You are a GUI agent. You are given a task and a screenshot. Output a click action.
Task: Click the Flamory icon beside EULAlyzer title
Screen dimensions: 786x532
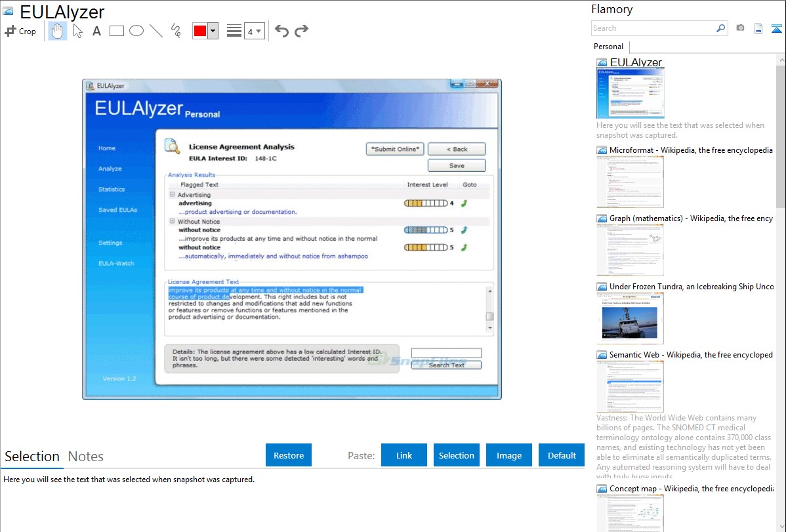[8, 11]
